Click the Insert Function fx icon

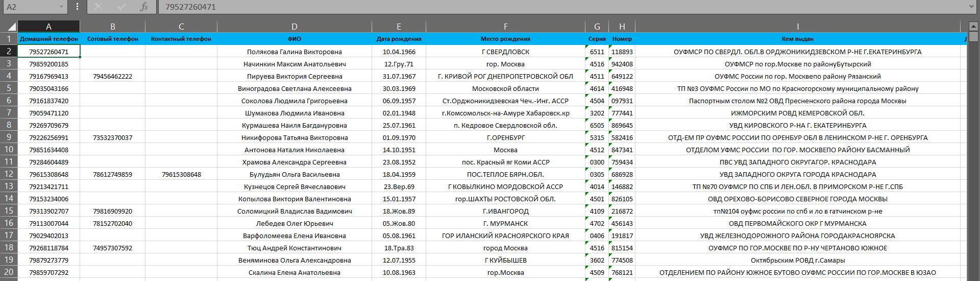click(x=144, y=7)
